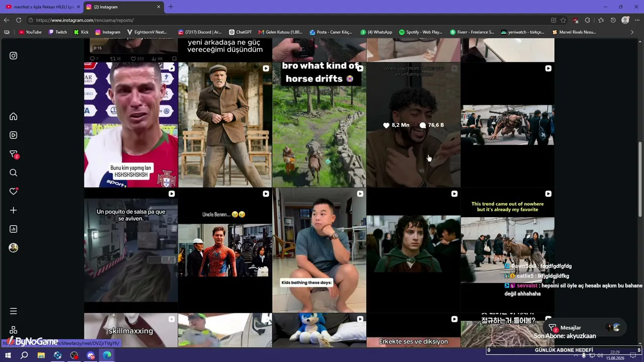644x362 pixels.
Task: Reload the Instagram page
Action: click(x=19, y=20)
